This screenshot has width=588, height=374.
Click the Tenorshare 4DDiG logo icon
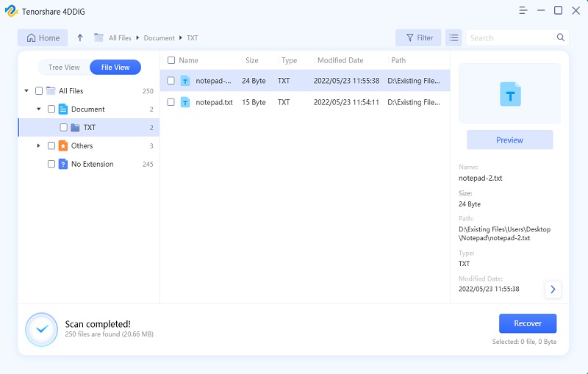pyautogui.click(x=11, y=11)
